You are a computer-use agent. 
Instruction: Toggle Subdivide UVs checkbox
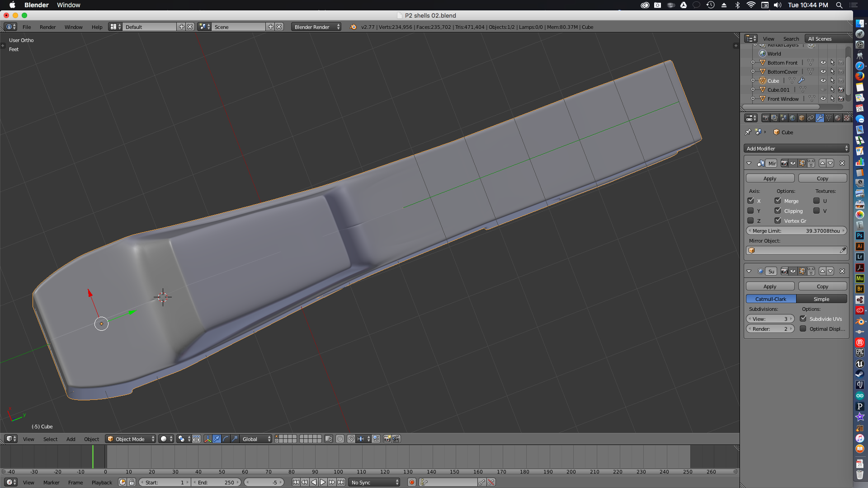803,319
